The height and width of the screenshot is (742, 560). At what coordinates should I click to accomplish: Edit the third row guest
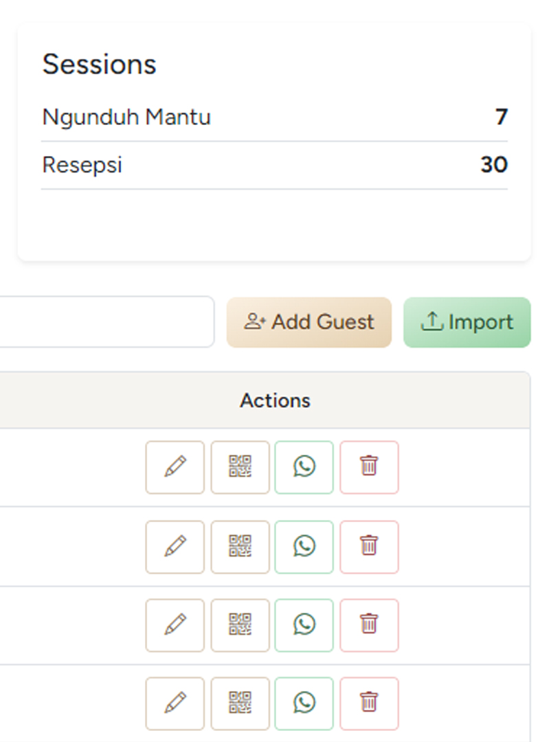click(175, 625)
